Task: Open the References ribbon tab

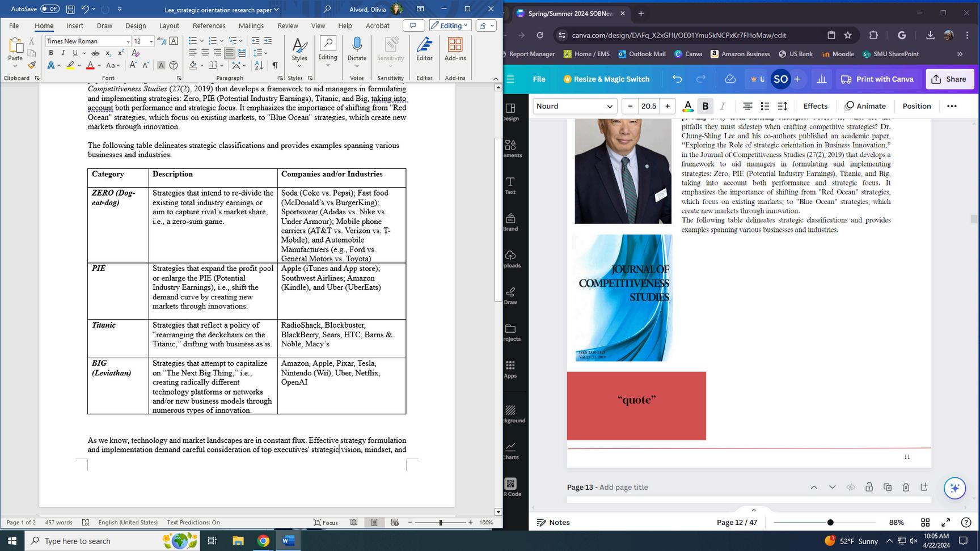Action: (x=209, y=26)
